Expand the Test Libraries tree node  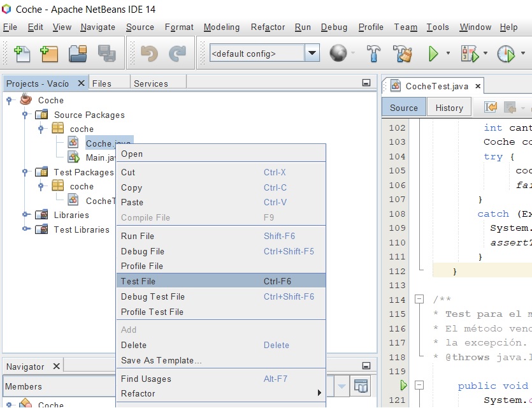[x=25, y=229]
